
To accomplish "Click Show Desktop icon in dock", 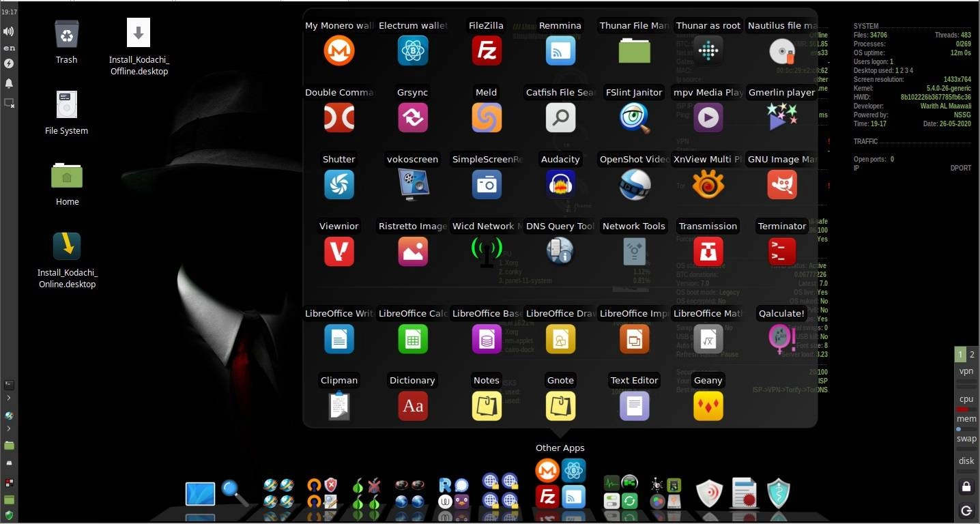I will [200, 494].
